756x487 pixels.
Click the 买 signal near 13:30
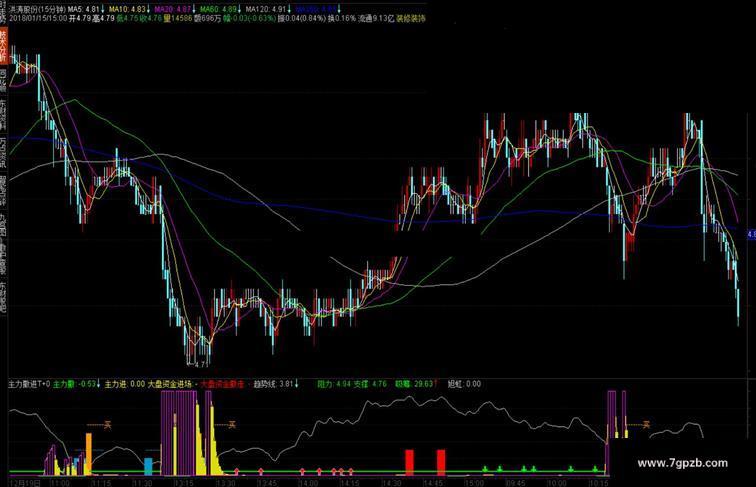(x=232, y=425)
